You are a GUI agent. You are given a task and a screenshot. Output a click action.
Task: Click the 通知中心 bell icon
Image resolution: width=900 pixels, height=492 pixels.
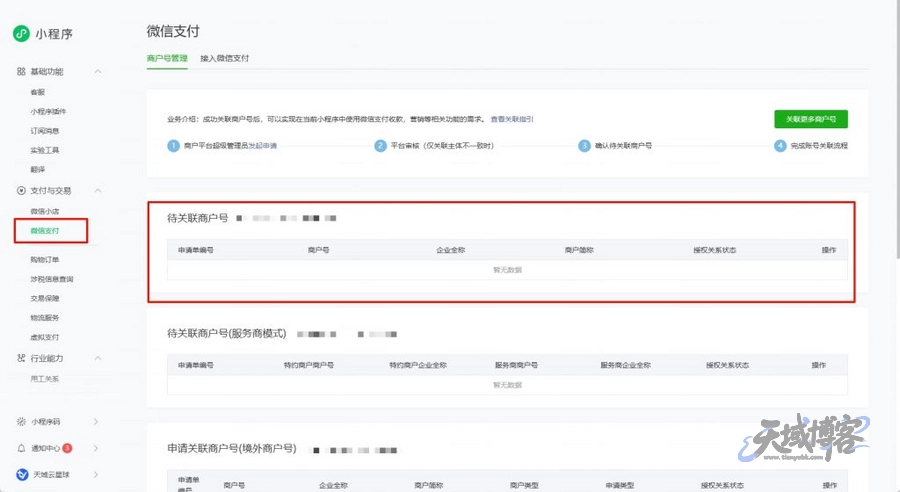[x=21, y=448]
